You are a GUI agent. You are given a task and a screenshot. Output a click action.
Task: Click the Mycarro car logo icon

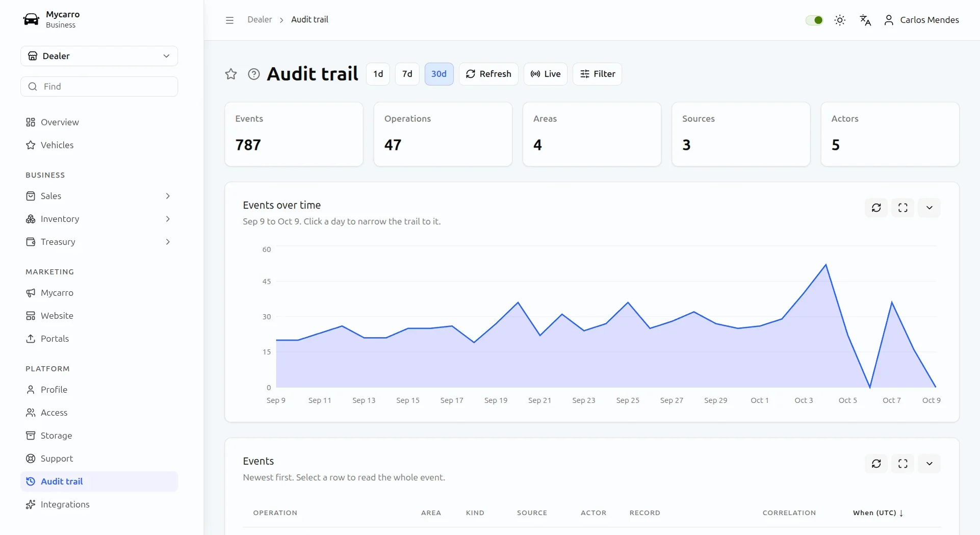click(x=31, y=19)
